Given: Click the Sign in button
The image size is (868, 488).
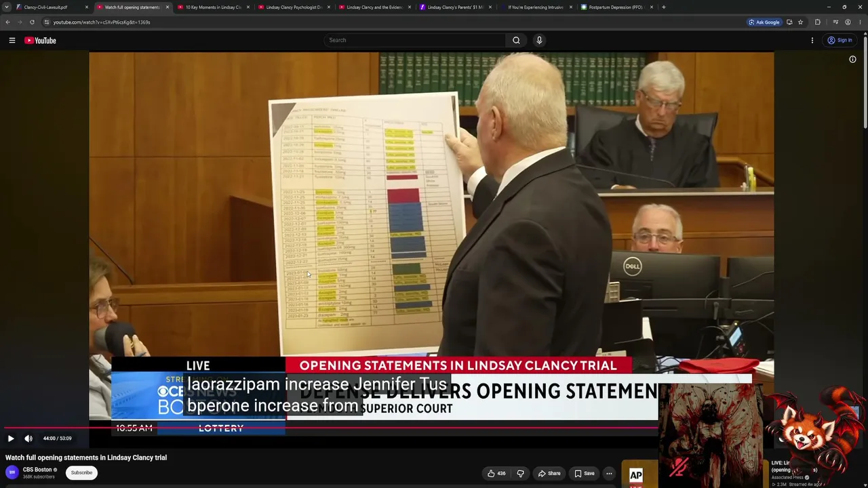Looking at the screenshot, I should pyautogui.click(x=840, y=41).
